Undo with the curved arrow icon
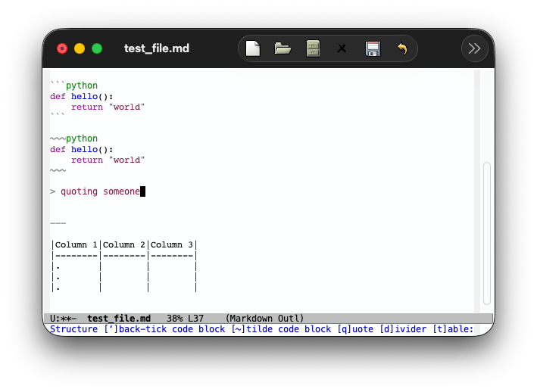 coord(402,48)
